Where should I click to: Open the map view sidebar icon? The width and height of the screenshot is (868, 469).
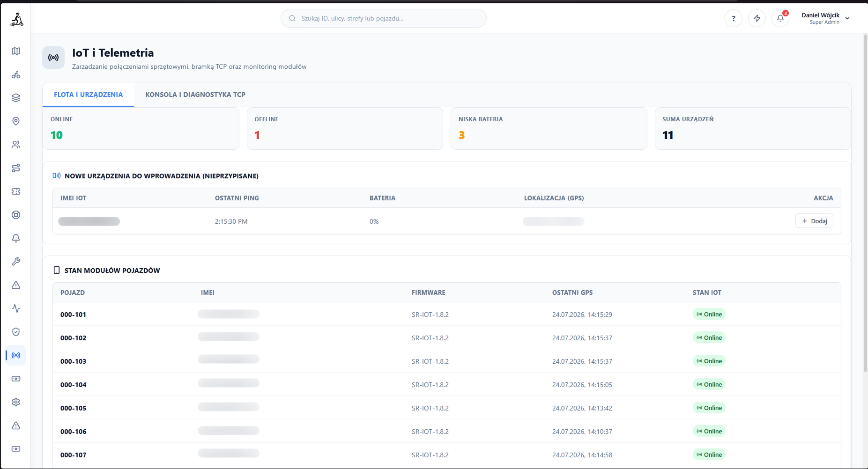click(16, 51)
